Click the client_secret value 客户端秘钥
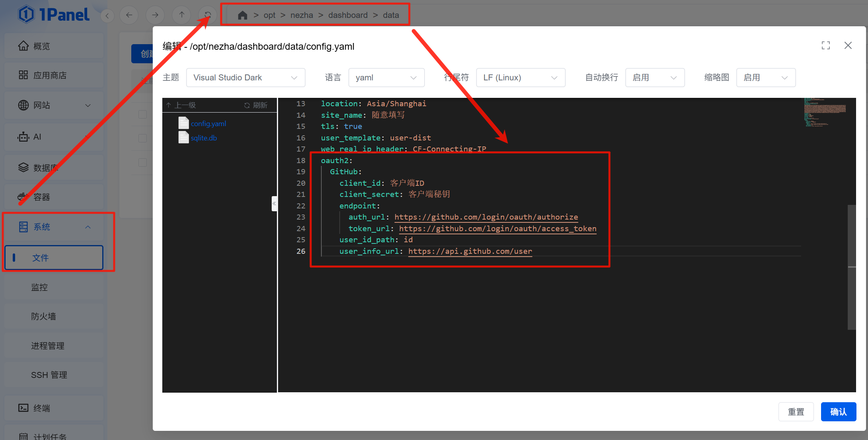The width and height of the screenshot is (868, 440). (429, 194)
